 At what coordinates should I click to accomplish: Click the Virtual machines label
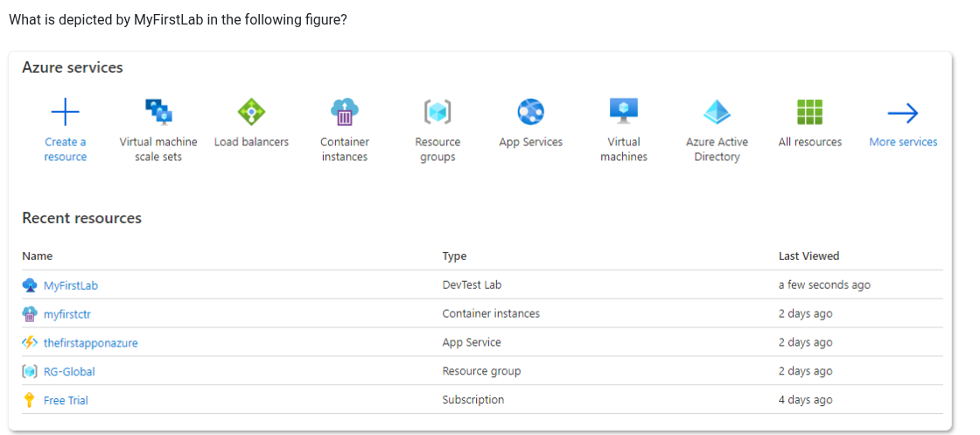[624, 150]
